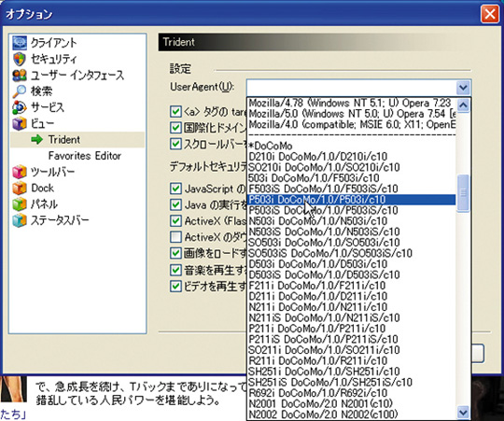Collapse the UserAgent dropdown arrow
The height and width of the screenshot is (421, 504).
tap(463, 88)
